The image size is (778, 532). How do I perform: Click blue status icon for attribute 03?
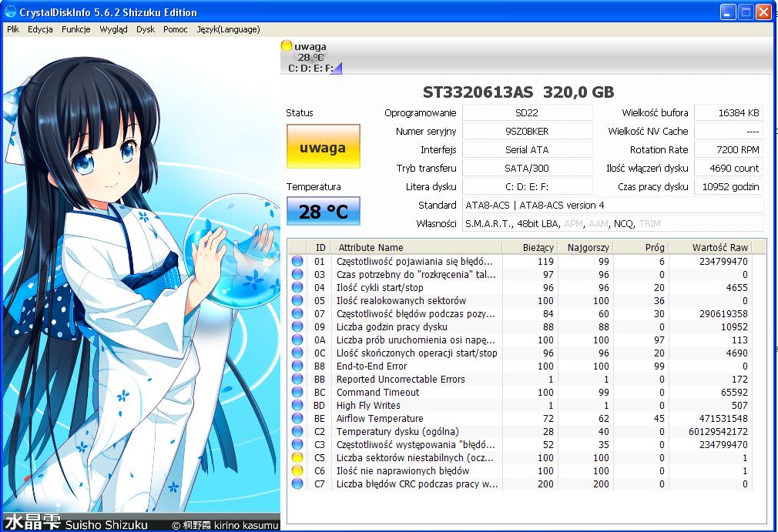297,274
